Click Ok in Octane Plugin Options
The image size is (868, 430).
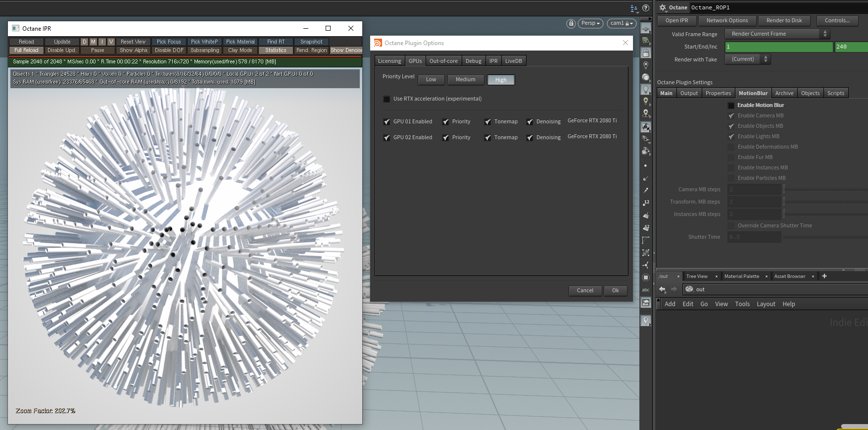(616, 291)
